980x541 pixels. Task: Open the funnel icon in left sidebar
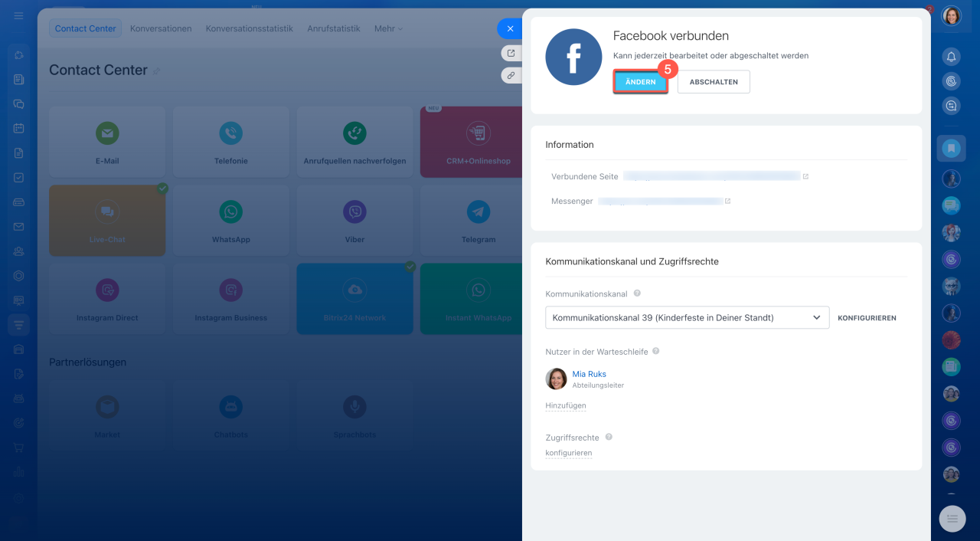point(19,325)
